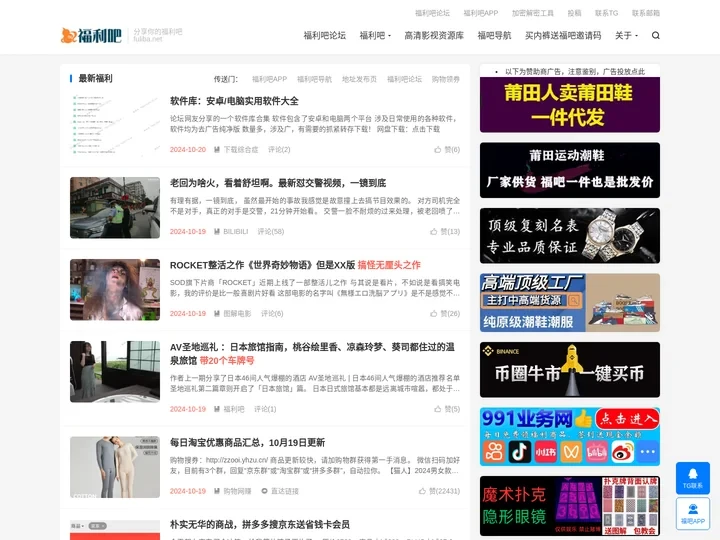Viewport: 720px width, 540px height.
Task: Click 福利吧APP in 传送门 shortcuts
Action: coord(269,79)
